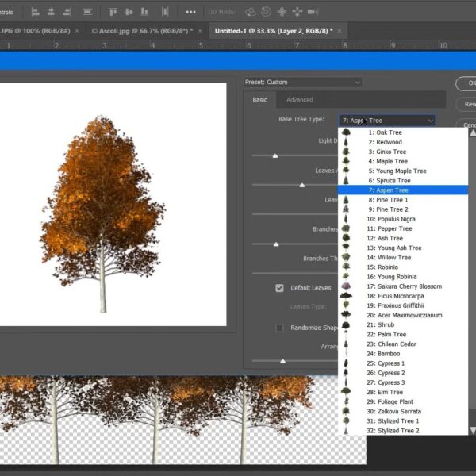Close the Ascoli.jpg document tab
The image size is (476, 476).
[x=200, y=31]
